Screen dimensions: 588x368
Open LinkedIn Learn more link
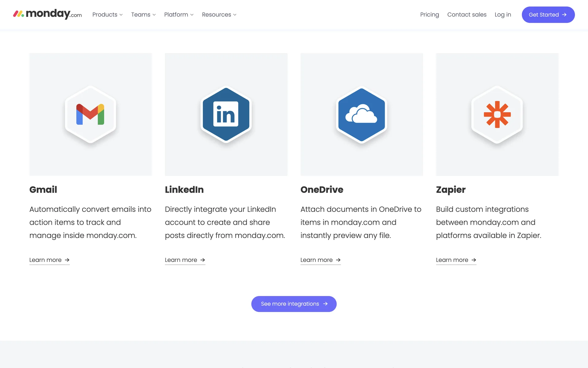(181, 260)
